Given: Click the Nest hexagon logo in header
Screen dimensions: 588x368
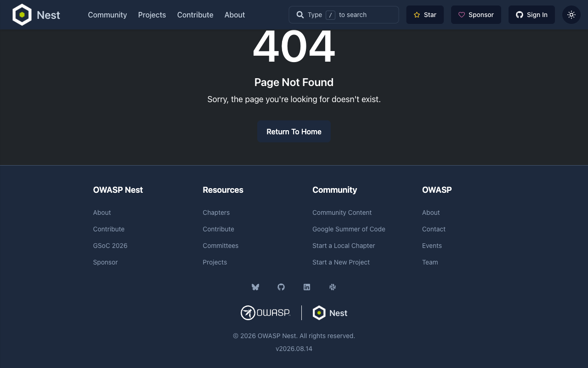Looking at the screenshot, I should 22,15.
